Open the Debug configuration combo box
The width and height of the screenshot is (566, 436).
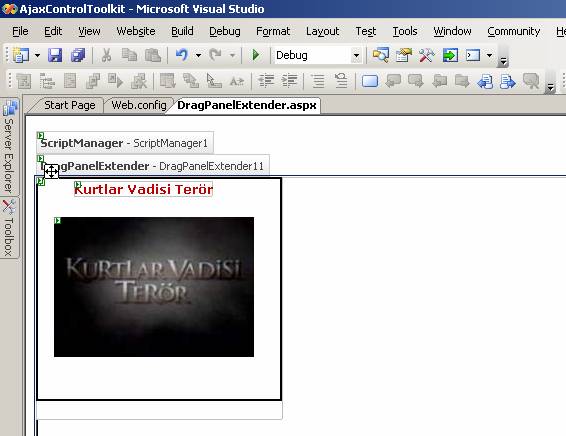pos(318,55)
